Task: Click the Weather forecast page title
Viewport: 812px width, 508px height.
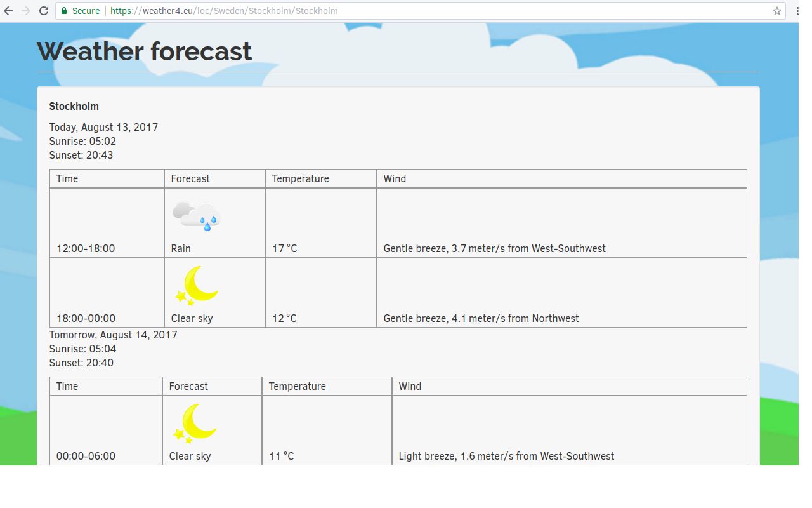Action: [x=144, y=51]
